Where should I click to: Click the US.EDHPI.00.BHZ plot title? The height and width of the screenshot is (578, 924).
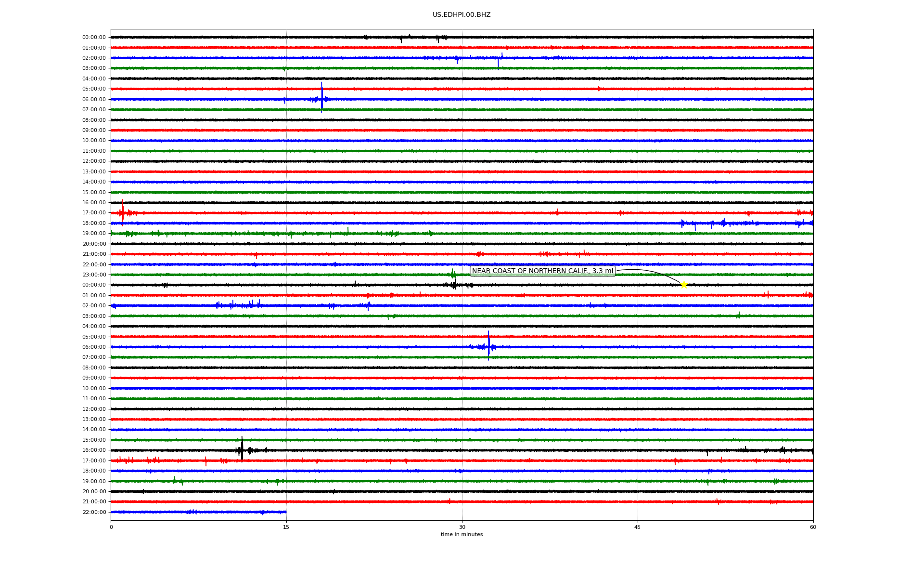(x=462, y=15)
